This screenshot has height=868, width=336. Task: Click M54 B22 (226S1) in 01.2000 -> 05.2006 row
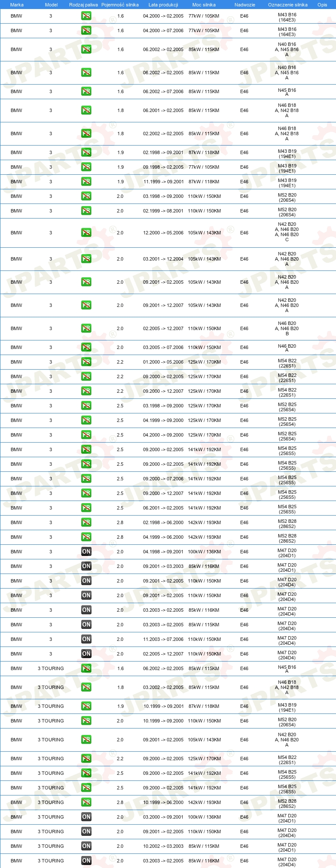(287, 363)
